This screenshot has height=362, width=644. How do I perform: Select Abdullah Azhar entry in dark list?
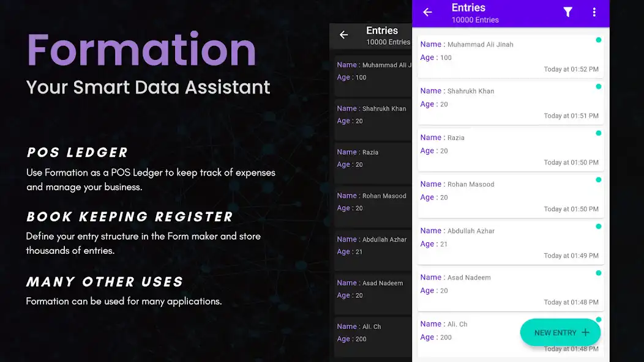pos(373,250)
